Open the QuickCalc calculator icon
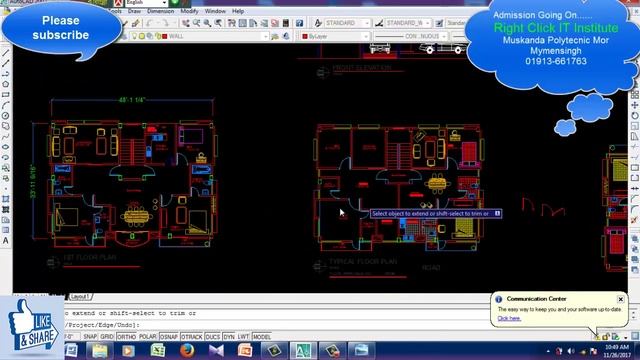640x360 pixels. 286,23
